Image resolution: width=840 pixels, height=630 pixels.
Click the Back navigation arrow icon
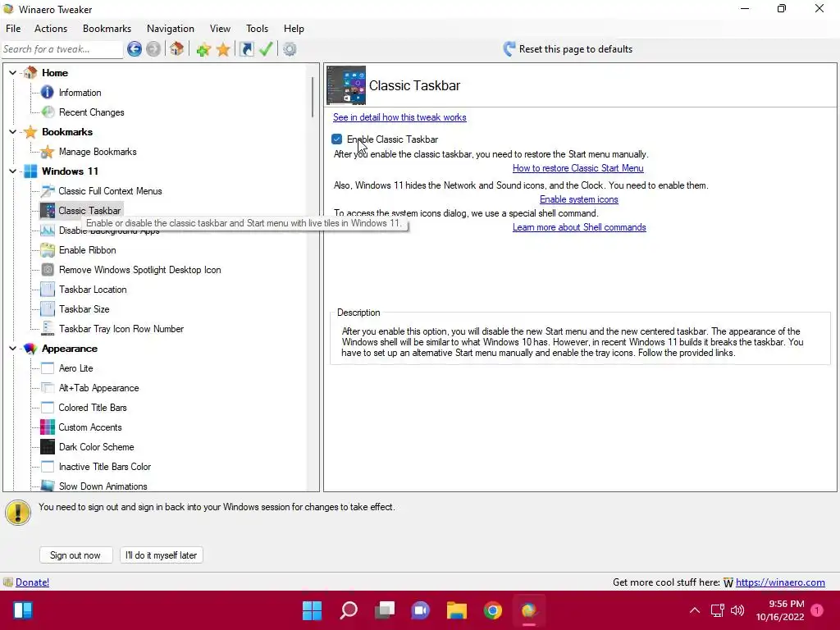tap(135, 49)
